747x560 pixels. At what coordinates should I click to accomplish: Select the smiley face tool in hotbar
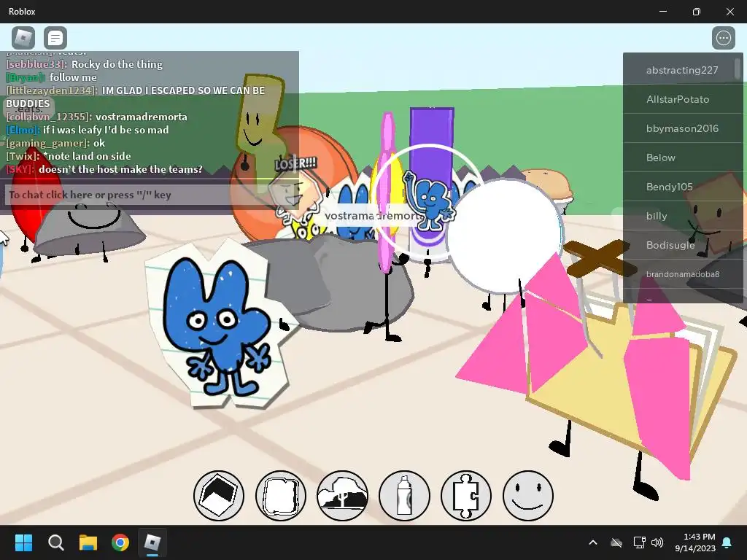[x=528, y=496]
